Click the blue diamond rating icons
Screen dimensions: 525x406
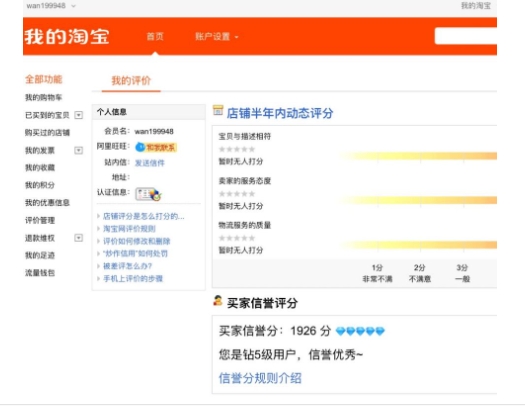click(360, 331)
